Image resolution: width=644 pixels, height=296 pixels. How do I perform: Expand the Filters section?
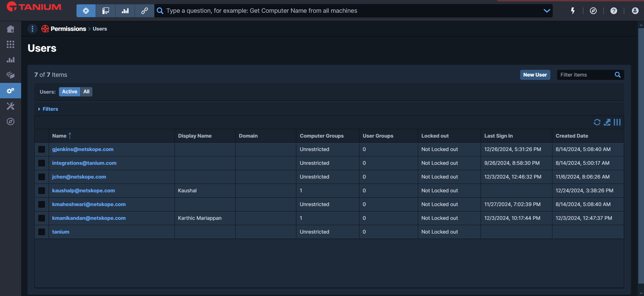tap(48, 109)
